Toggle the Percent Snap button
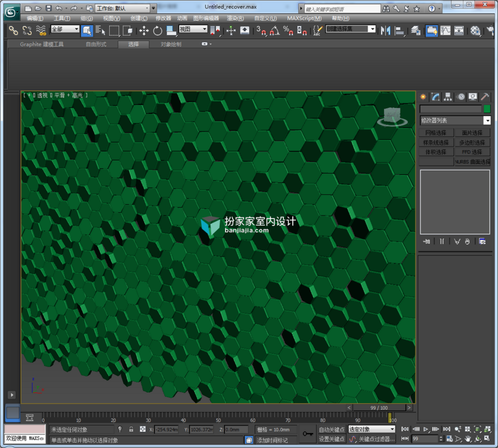 point(288,30)
